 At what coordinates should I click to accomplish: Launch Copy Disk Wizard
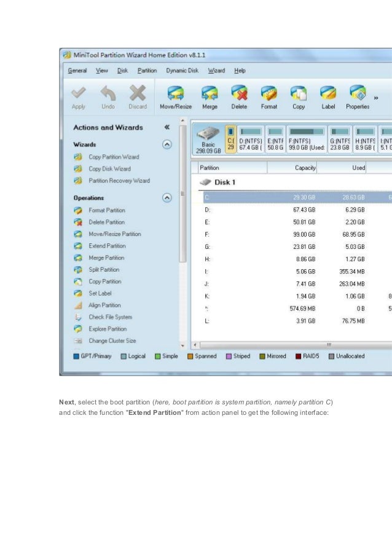pos(102,169)
